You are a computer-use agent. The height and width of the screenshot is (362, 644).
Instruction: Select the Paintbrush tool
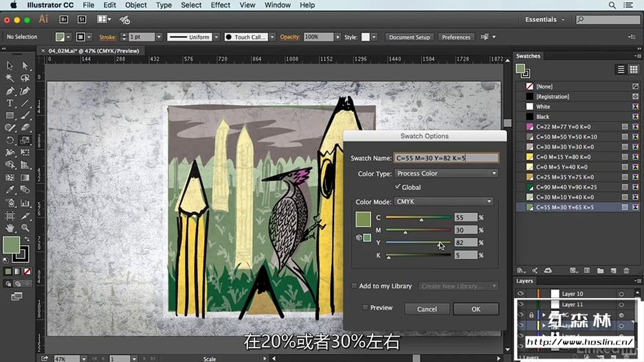pyautogui.click(x=25, y=115)
